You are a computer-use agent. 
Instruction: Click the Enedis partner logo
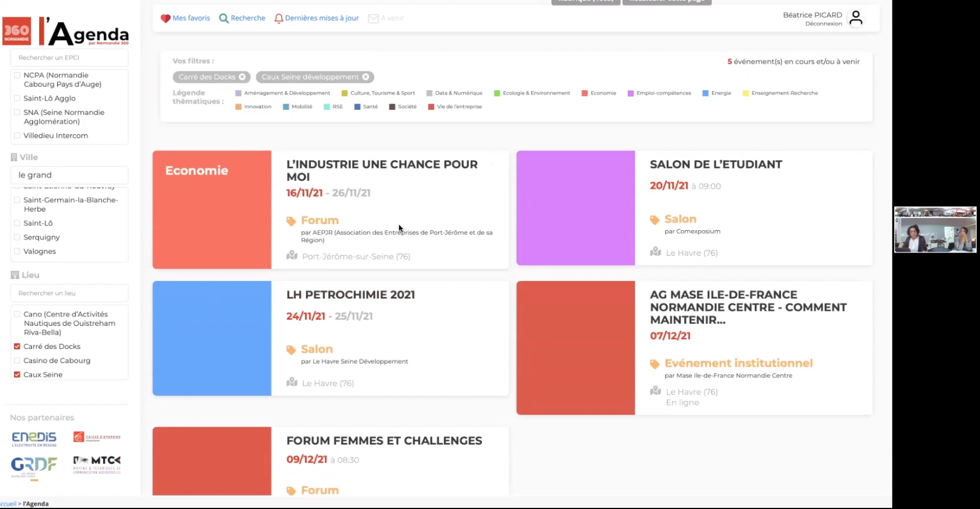coord(34,438)
